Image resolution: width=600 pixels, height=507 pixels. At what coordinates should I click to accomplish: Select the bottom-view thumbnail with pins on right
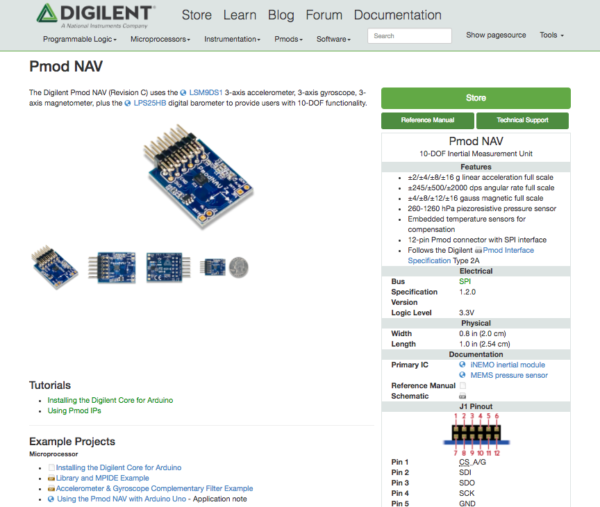point(168,267)
